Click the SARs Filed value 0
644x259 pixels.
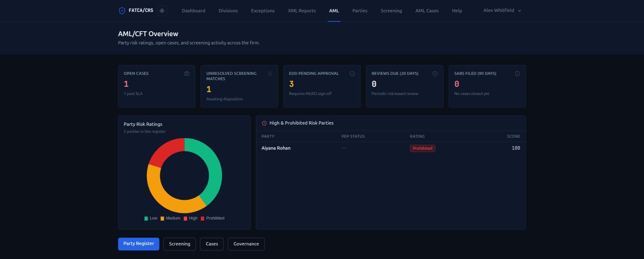[457, 84]
